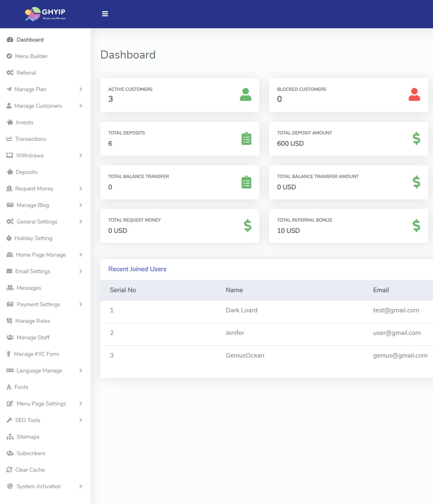Viewport: 433px width, 504px height.
Task: Click the Sitemaps icon in the sidebar
Action: point(10,437)
